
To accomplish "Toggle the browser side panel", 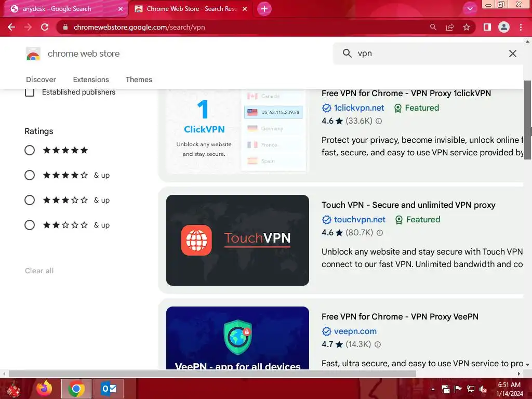I will [x=487, y=27].
